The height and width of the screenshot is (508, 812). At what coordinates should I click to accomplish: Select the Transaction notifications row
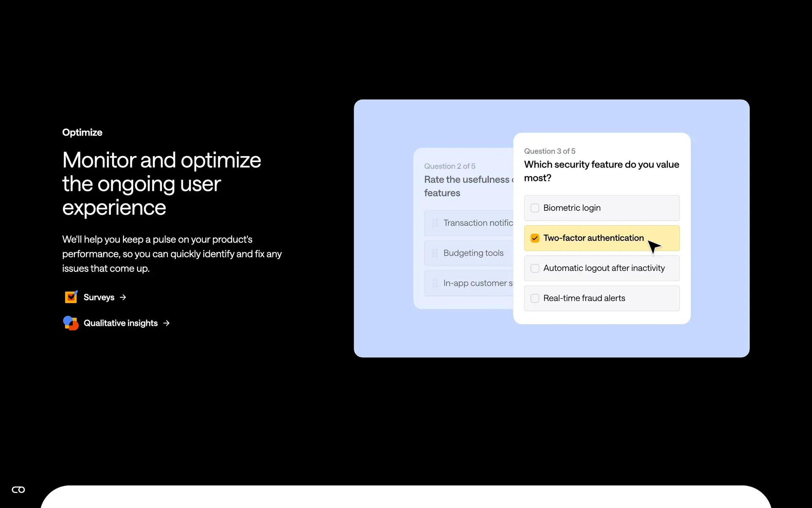477,223
